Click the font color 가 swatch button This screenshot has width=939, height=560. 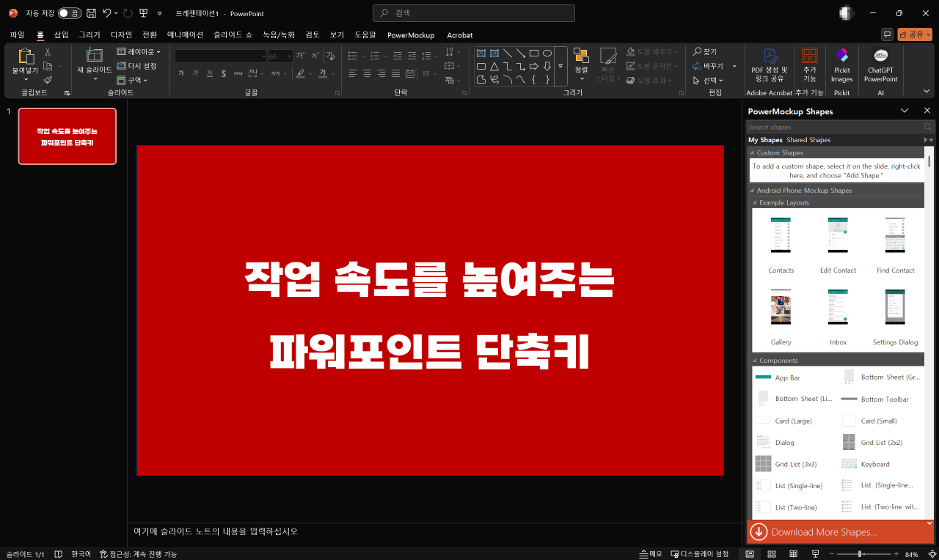pyautogui.click(x=322, y=73)
